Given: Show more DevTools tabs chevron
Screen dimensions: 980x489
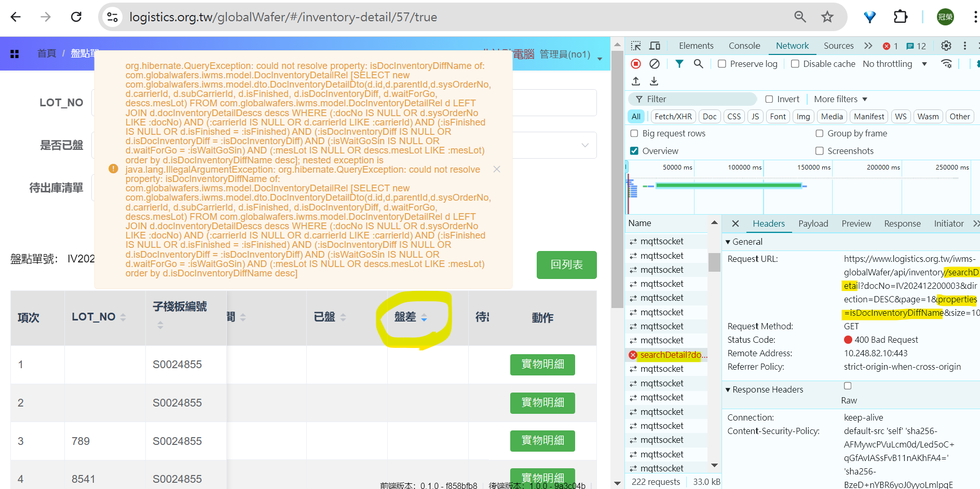Looking at the screenshot, I should (x=868, y=46).
